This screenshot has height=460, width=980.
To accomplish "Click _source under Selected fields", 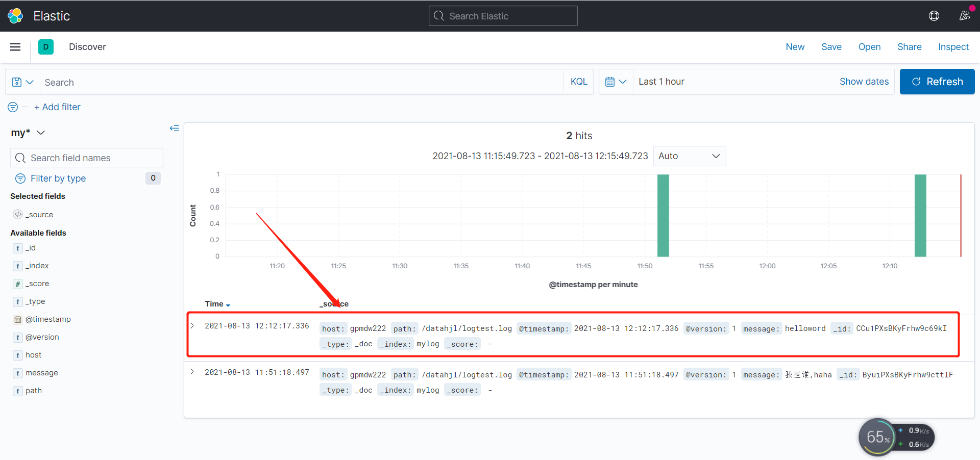I will coord(39,215).
